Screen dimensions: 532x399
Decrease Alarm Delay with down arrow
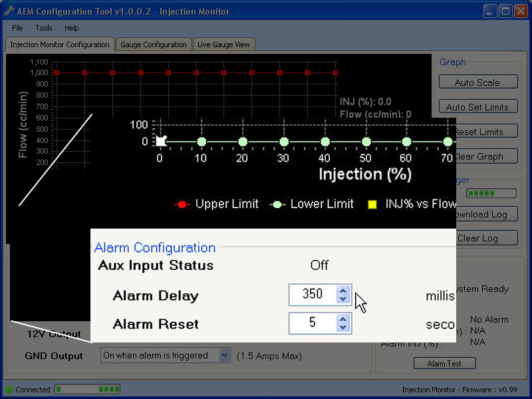[343, 299]
